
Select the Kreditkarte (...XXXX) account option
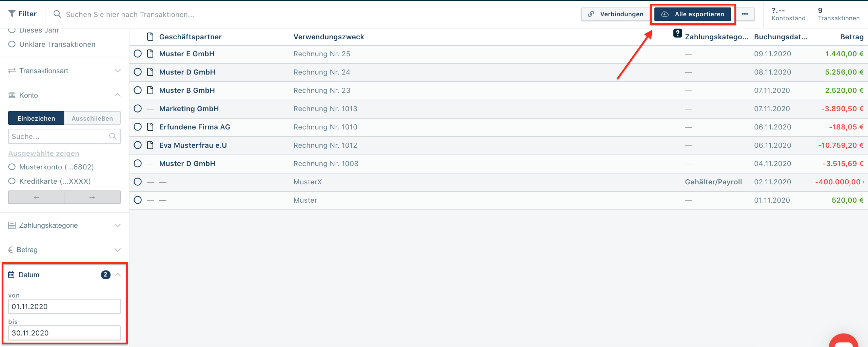coord(12,181)
